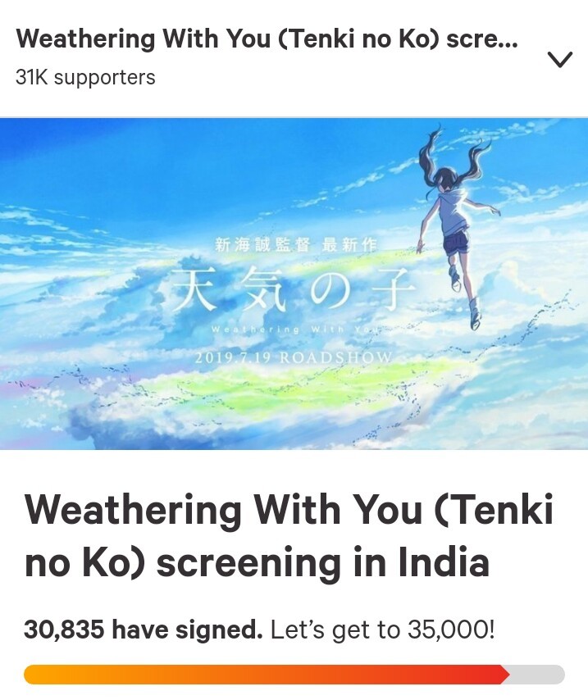This screenshot has height=700, width=588.
Task: Click the red arrow tip of progress bar
Action: (x=504, y=674)
